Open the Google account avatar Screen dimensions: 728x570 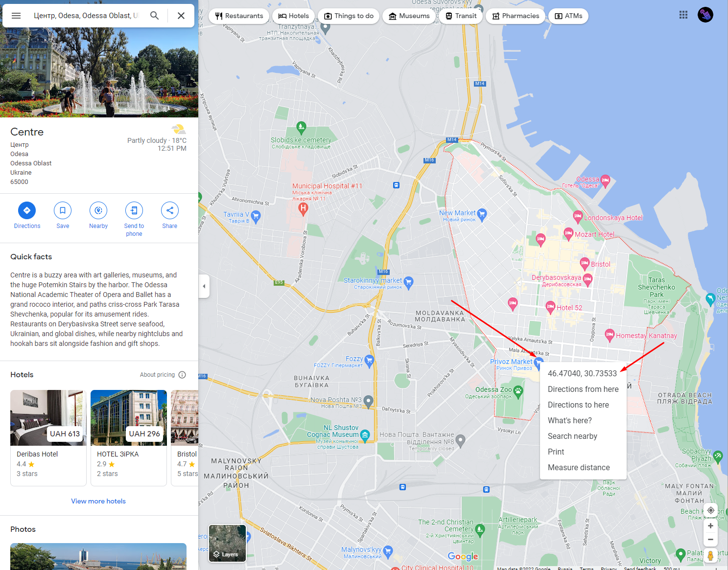click(x=705, y=15)
